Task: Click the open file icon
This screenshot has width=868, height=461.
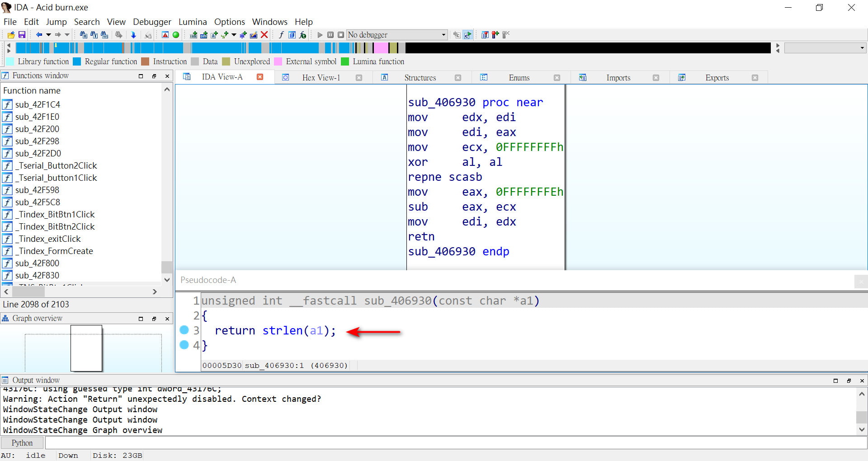Action: (x=11, y=35)
